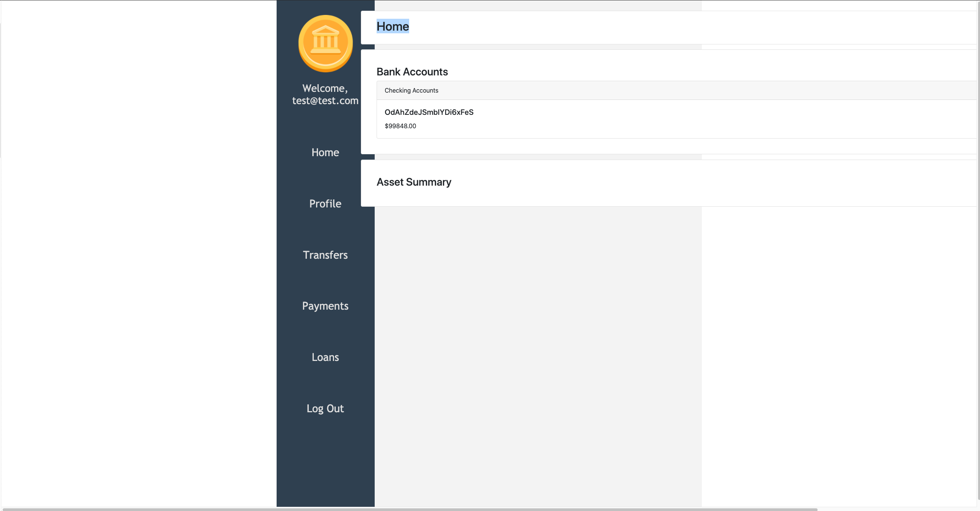980x511 pixels.
Task: Navigate to Payments in sidebar
Action: [x=325, y=306]
